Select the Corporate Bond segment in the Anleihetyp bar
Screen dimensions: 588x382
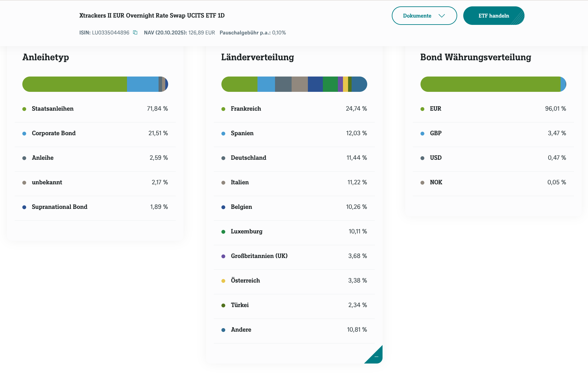click(x=143, y=84)
